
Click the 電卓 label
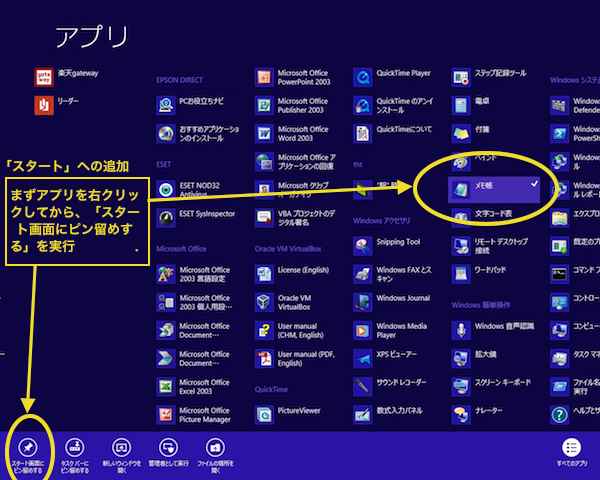pos(482,101)
